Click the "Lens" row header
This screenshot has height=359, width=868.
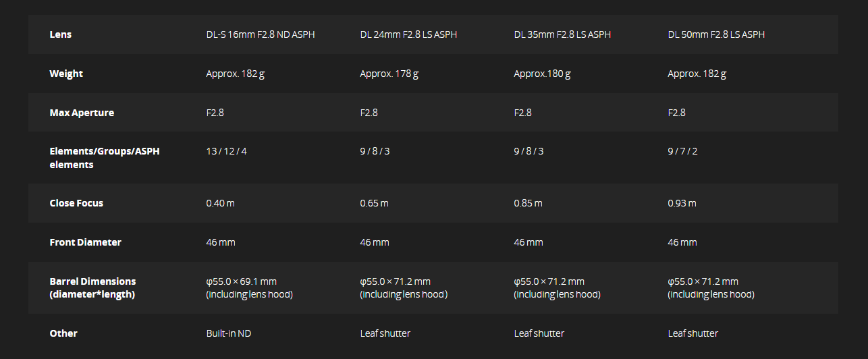60,34
